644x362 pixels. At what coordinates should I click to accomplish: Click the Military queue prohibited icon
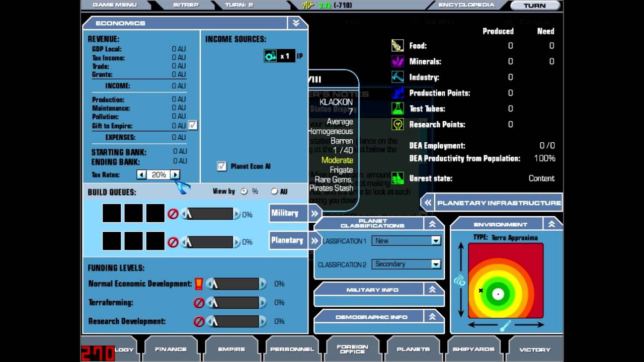173,214
